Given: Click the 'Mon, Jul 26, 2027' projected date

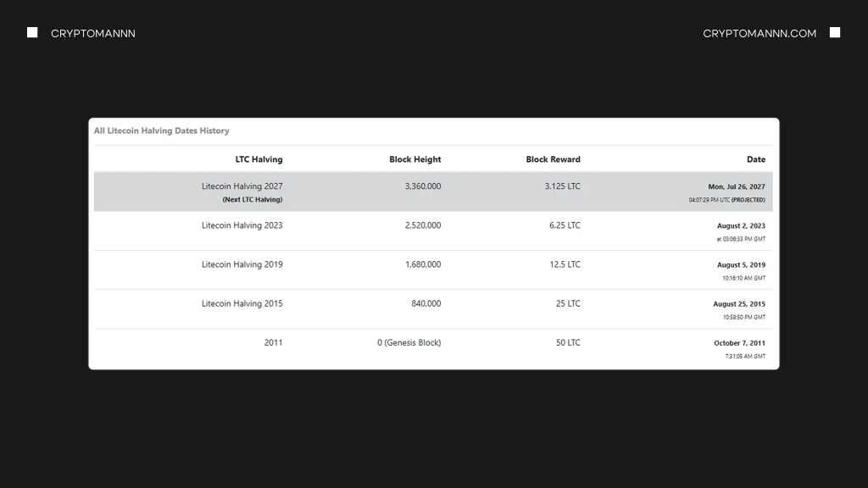Looking at the screenshot, I should click(736, 187).
